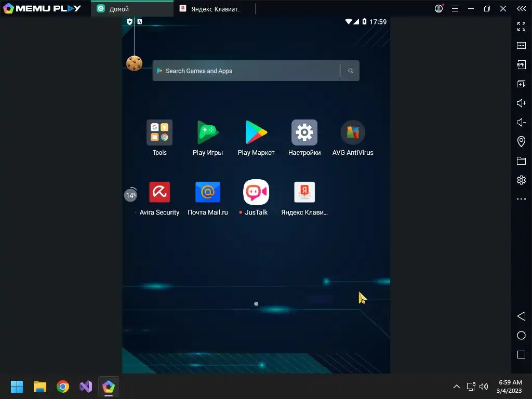Switch to the Яндекс Клавиат. tab
This screenshot has width=532, height=399.
click(214, 9)
